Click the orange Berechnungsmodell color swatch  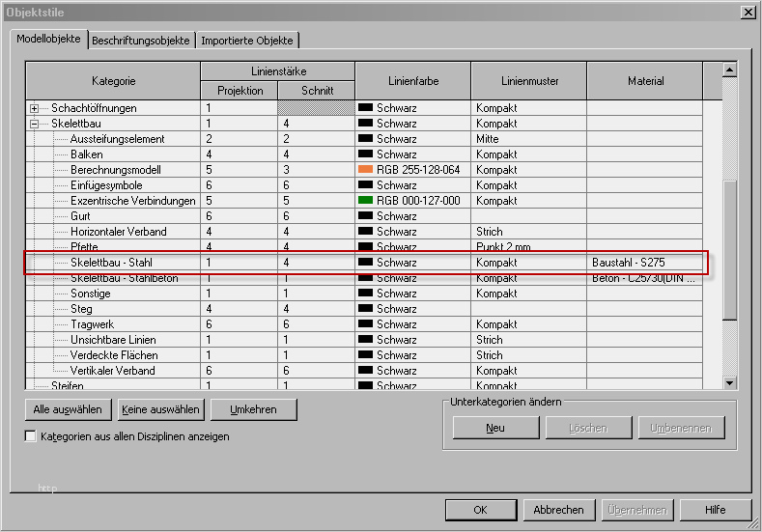click(366, 170)
